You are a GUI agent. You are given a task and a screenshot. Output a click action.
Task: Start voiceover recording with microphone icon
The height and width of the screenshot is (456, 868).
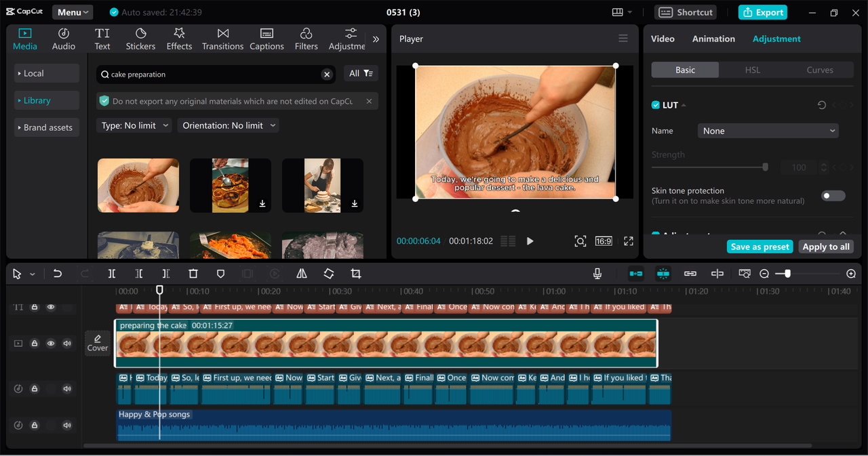[597, 274]
